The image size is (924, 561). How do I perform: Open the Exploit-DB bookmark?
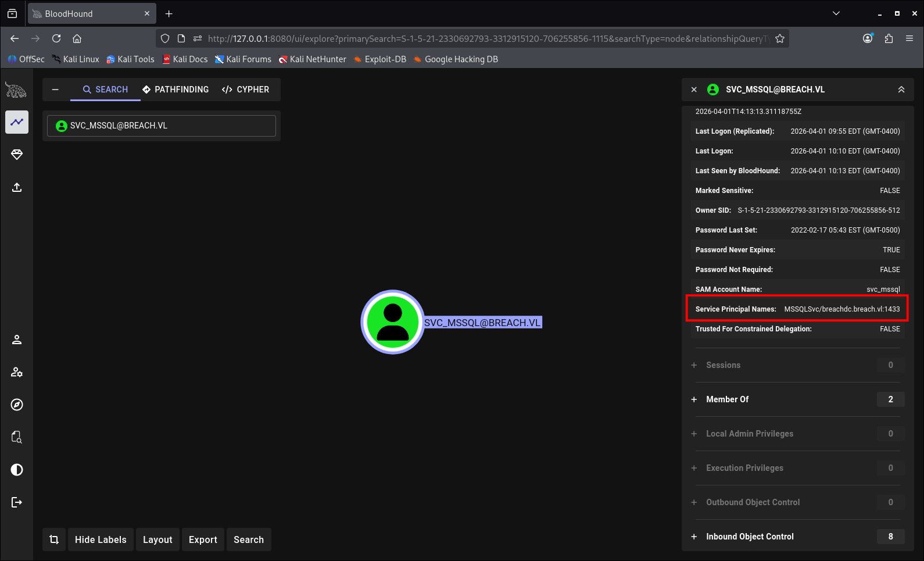tap(380, 59)
